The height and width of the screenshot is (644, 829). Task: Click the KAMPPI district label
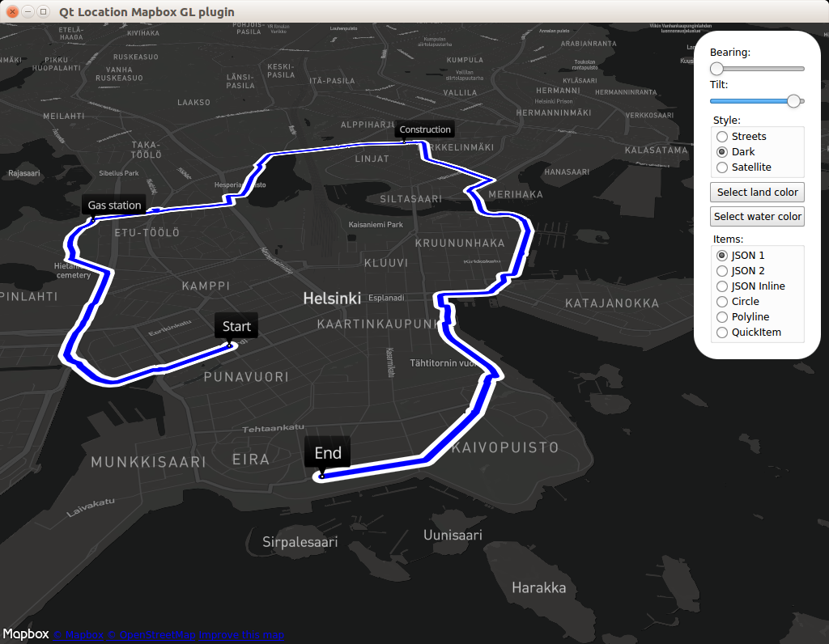pyautogui.click(x=206, y=286)
